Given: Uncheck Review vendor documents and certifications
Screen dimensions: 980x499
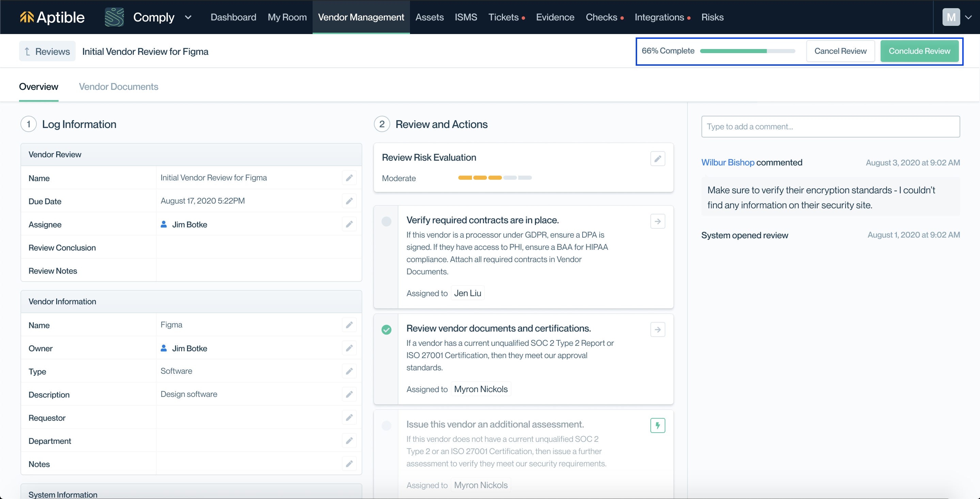Looking at the screenshot, I should coord(386,329).
